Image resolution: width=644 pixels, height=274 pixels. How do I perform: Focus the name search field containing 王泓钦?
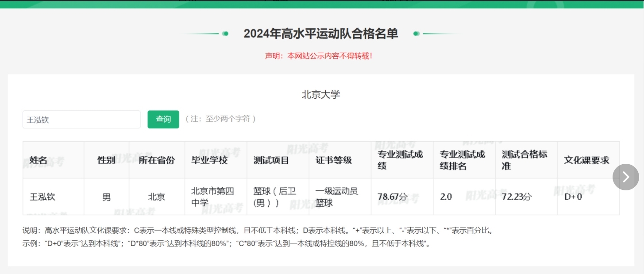click(x=81, y=120)
